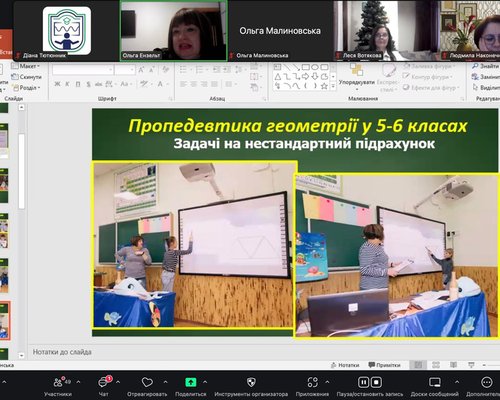Start slideshow from status bar icon
Viewport: 500px width, 400px height.
[471, 365]
